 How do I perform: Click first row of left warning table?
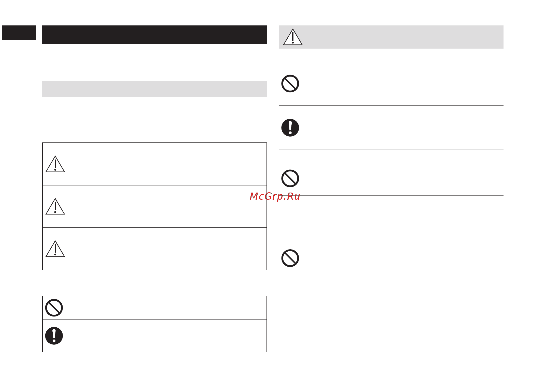pos(155,164)
